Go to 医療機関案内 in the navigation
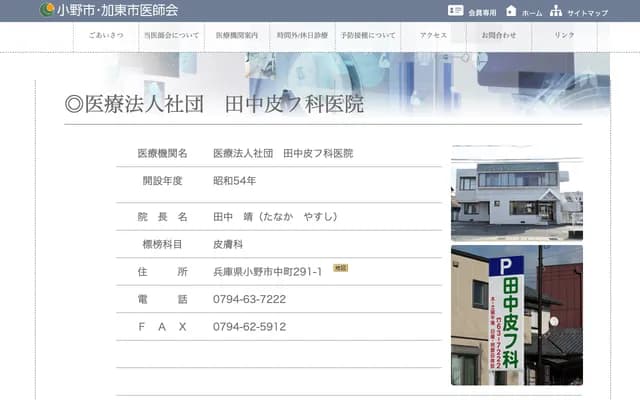The height and width of the screenshot is (400, 640). pyautogui.click(x=237, y=35)
